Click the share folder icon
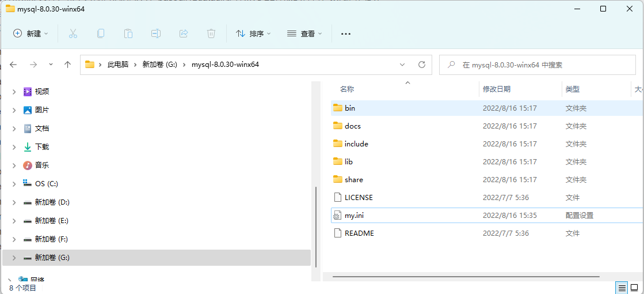 tap(338, 179)
